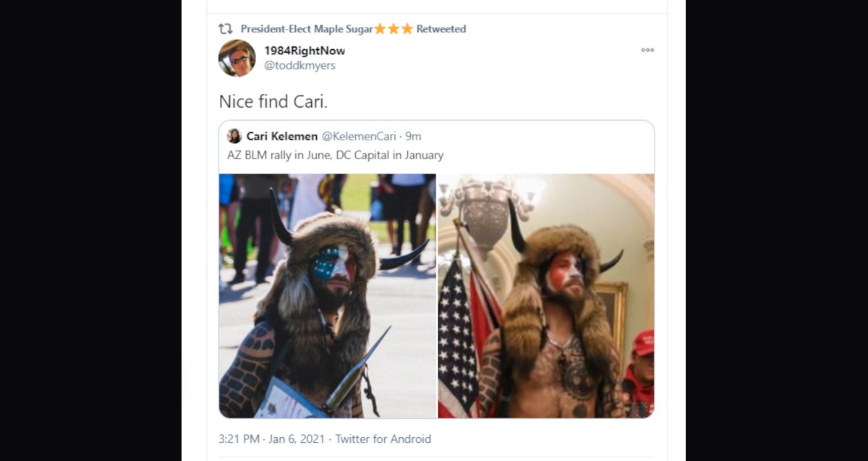Viewport: 868px width, 461px height.
Task: Click the retweet icon above the tweet
Action: 225,29
